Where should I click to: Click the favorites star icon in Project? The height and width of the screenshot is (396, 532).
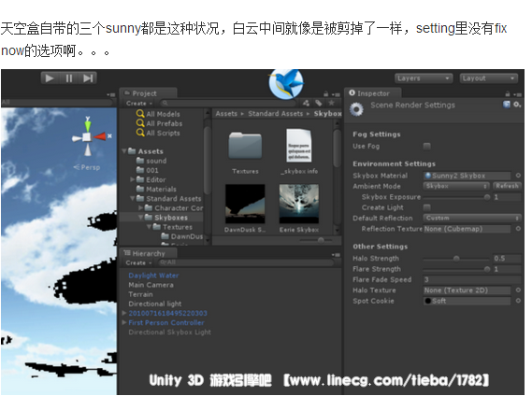(332, 103)
